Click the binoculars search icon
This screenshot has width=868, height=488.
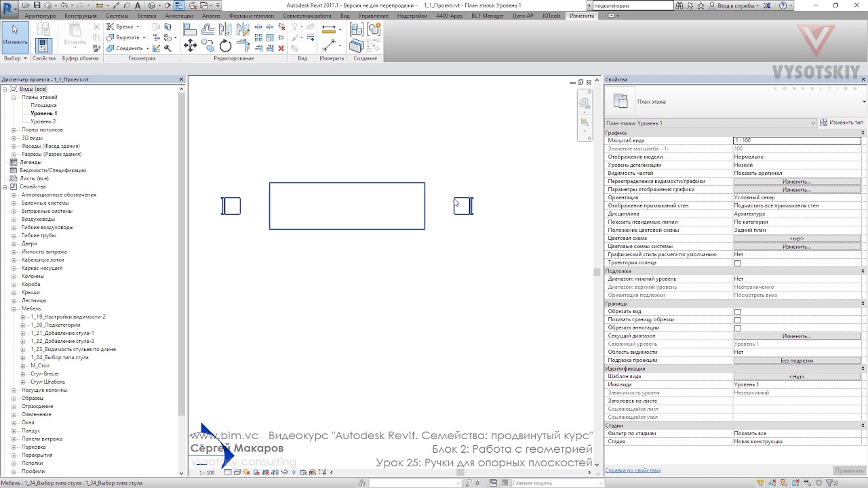680,5
